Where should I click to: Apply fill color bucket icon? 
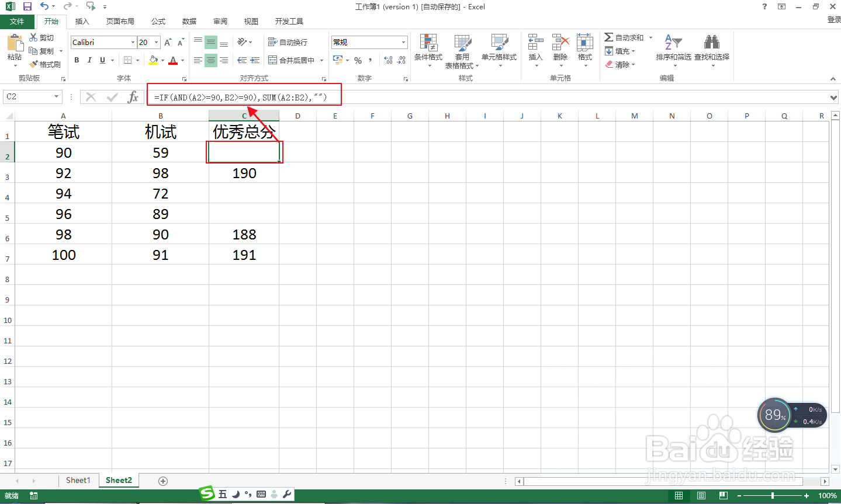pos(153,60)
